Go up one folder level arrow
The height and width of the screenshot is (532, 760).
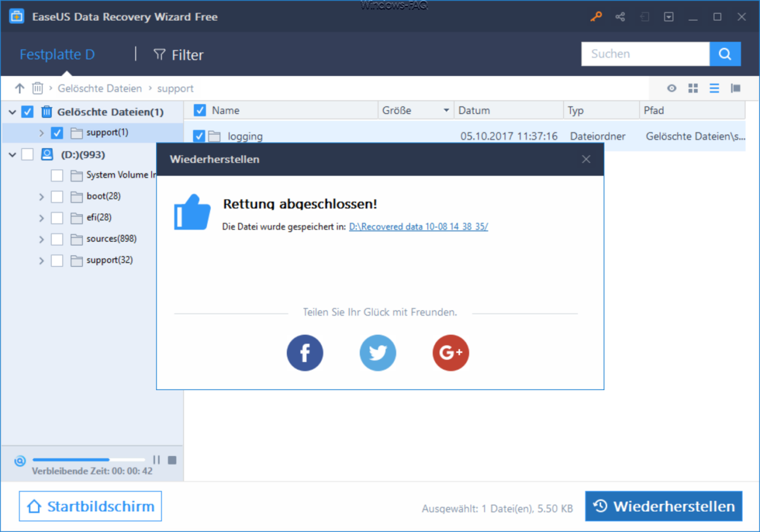point(20,88)
